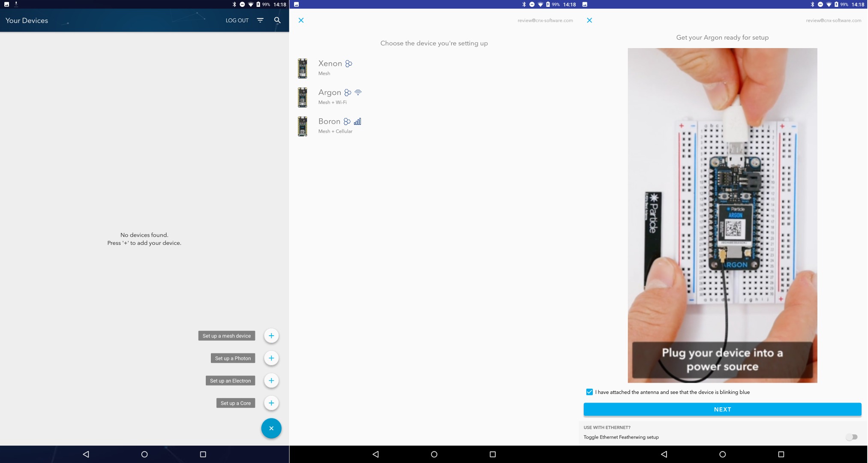868x463 pixels.
Task: Toggle Ethernet Featherwing setup switch
Action: (x=852, y=437)
